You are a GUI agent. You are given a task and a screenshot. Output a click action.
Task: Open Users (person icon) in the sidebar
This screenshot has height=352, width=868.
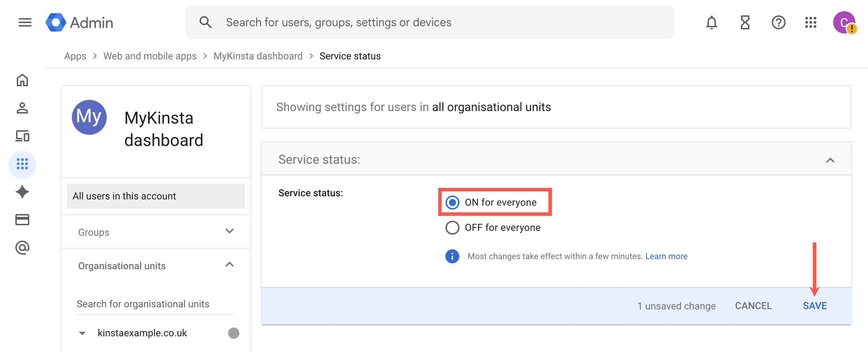click(x=22, y=108)
